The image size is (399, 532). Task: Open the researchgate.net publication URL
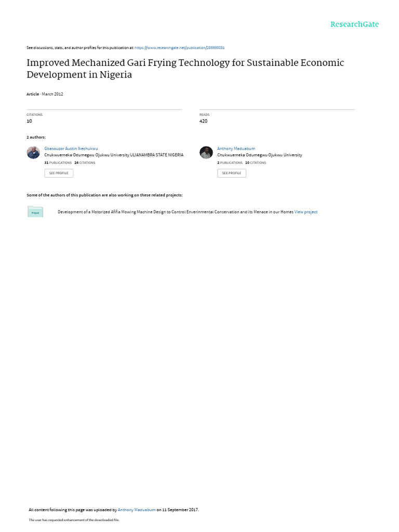click(179, 48)
